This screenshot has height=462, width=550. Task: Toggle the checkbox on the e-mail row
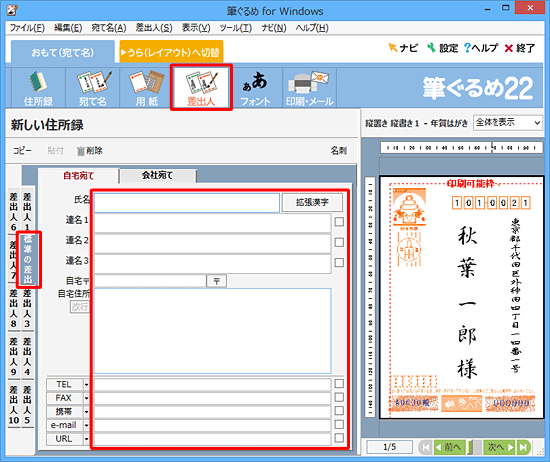pos(339,424)
